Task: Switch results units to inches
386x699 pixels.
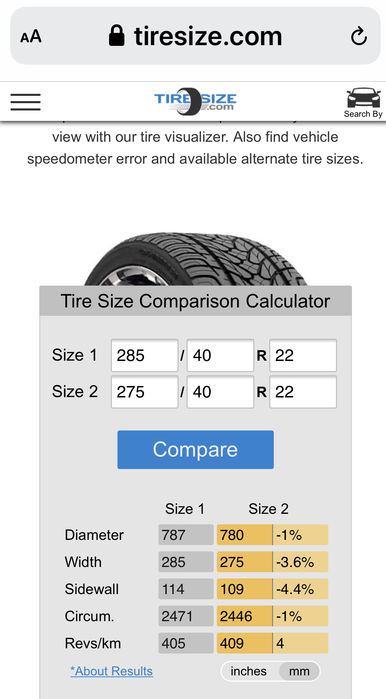Action: point(249,671)
